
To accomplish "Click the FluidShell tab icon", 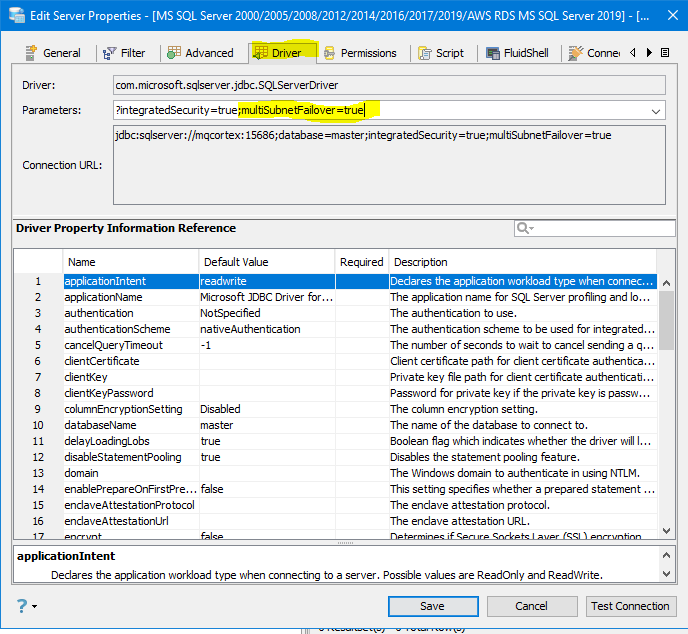I will tap(494, 53).
